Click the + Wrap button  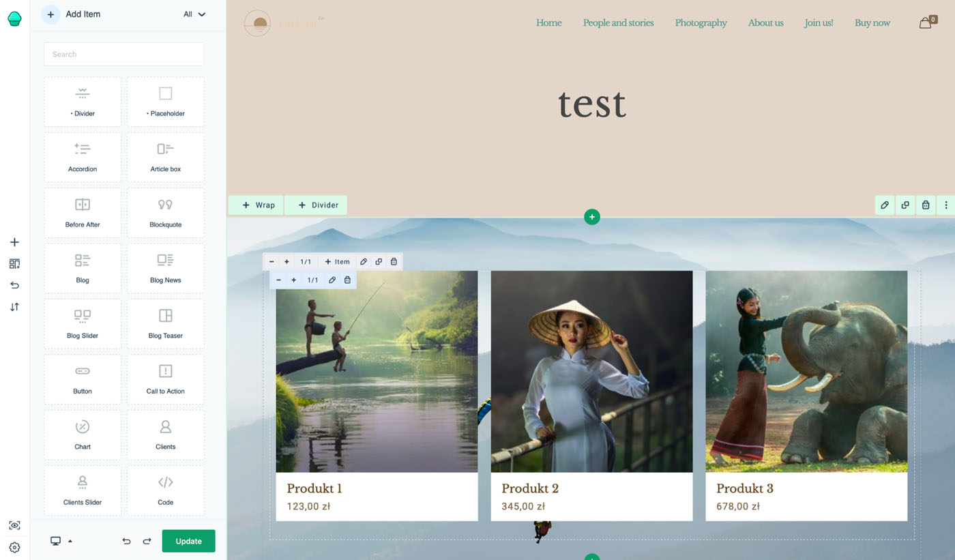pyautogui.click(x=256, y=205)
